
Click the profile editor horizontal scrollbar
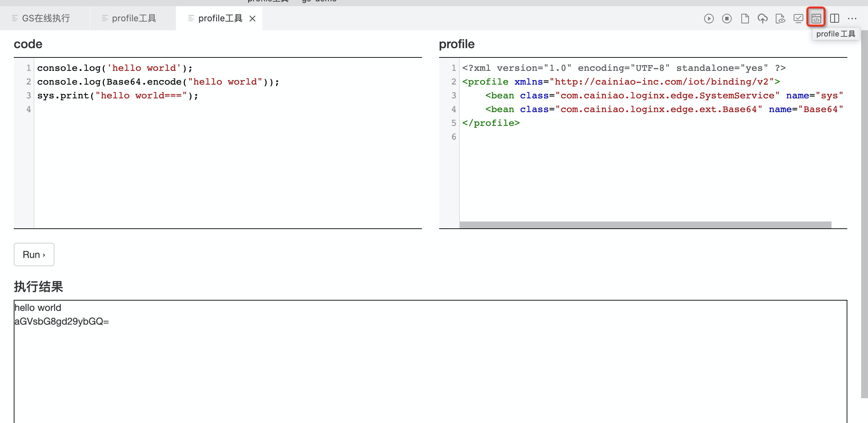pos(645,225)
